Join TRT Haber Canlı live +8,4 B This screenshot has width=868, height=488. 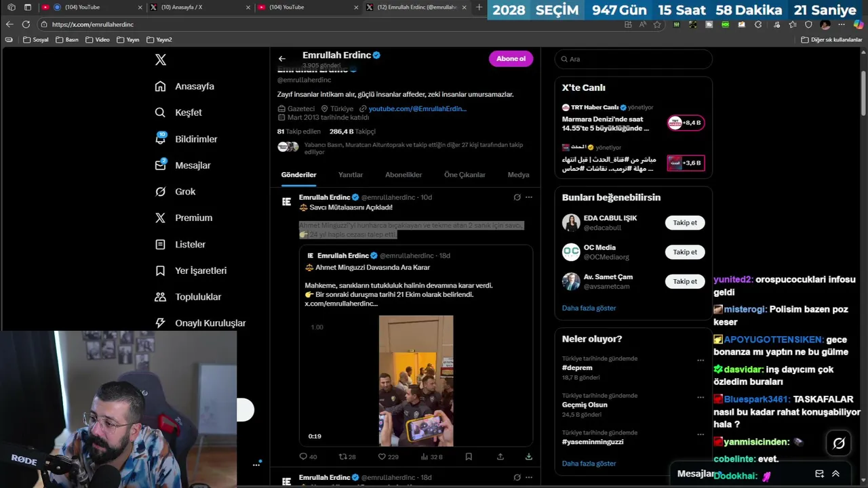[685, 123]
